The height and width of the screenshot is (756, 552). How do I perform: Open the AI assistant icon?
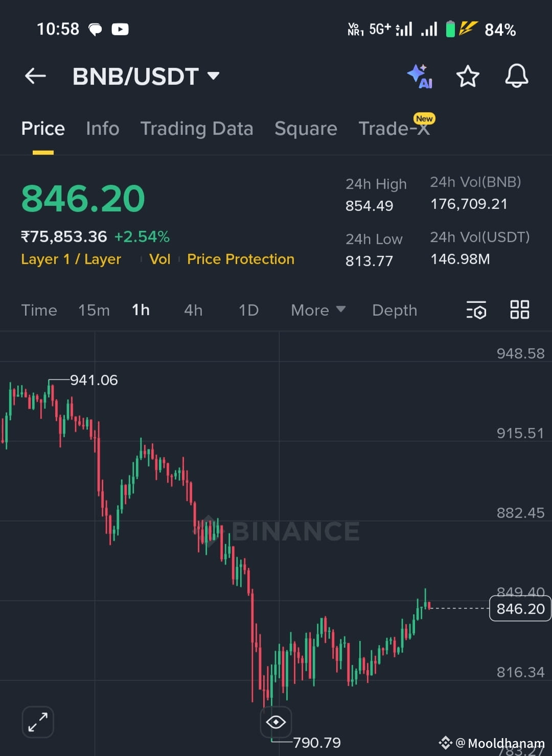tap(420, 77)
